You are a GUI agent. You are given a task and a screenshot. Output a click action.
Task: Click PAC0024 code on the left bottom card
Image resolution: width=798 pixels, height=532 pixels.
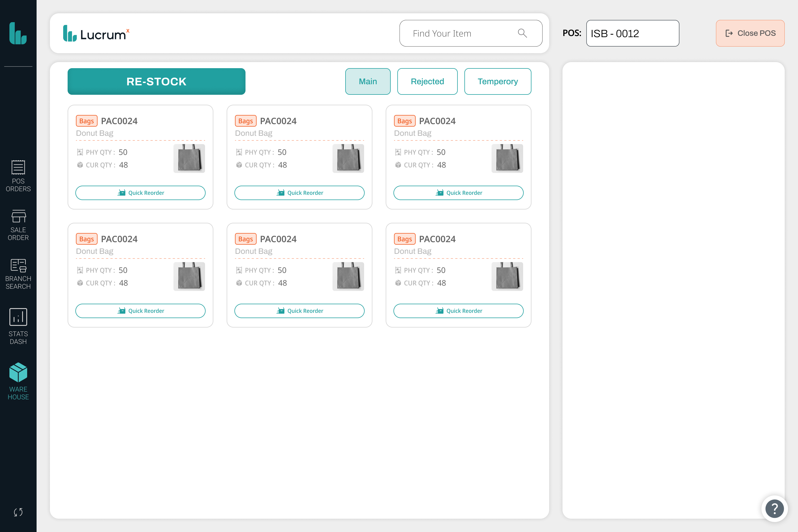click(119, 239)
